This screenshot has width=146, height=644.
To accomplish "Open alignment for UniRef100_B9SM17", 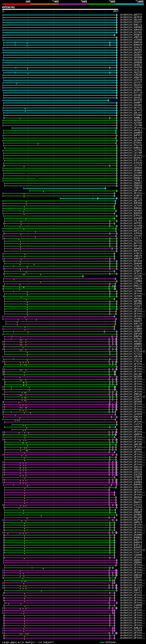I will coord(131,158).
